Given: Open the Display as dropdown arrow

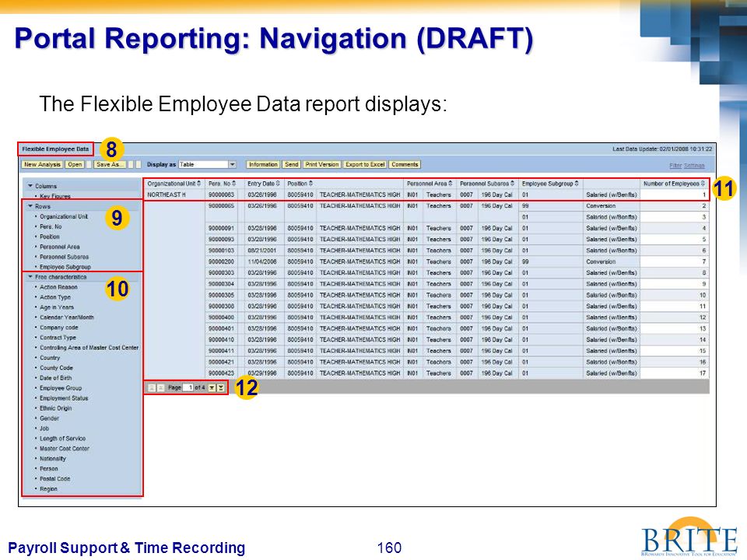Looking at the screenshot, I should (232, 165).
